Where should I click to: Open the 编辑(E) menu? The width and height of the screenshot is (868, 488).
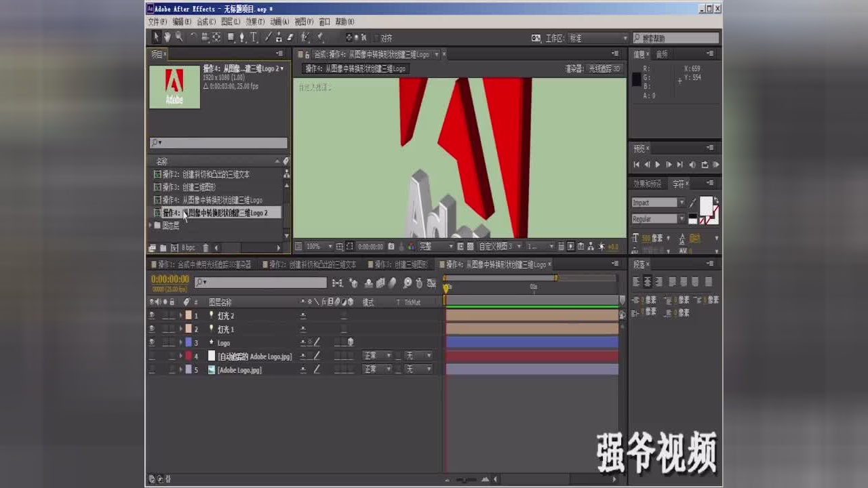pos(182,22)
